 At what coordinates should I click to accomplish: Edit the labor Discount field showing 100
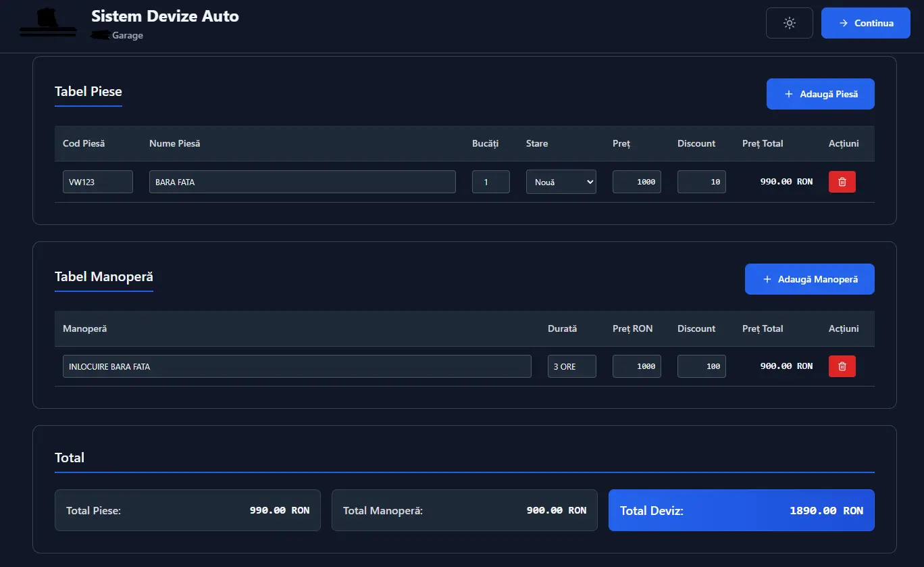coord(701,366)
